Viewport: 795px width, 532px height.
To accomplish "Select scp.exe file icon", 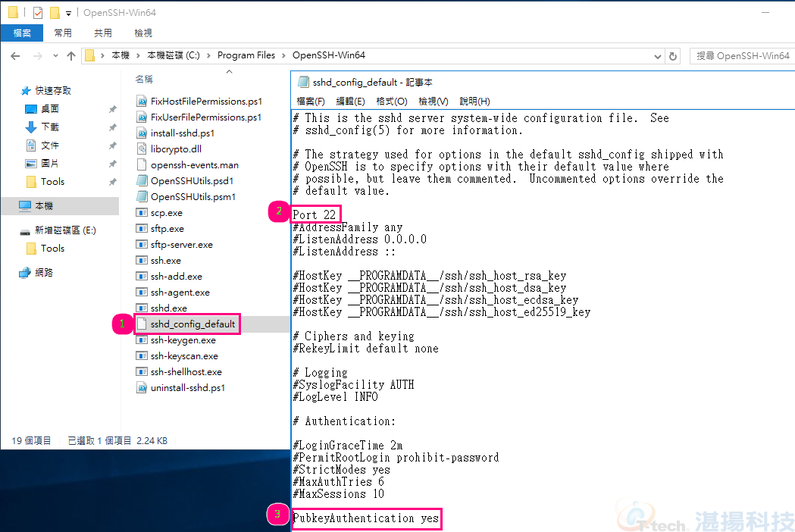I will pos(142,213).
